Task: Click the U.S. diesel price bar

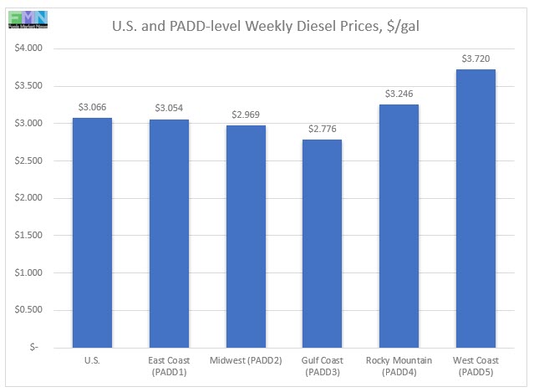Action: (92, 232)
